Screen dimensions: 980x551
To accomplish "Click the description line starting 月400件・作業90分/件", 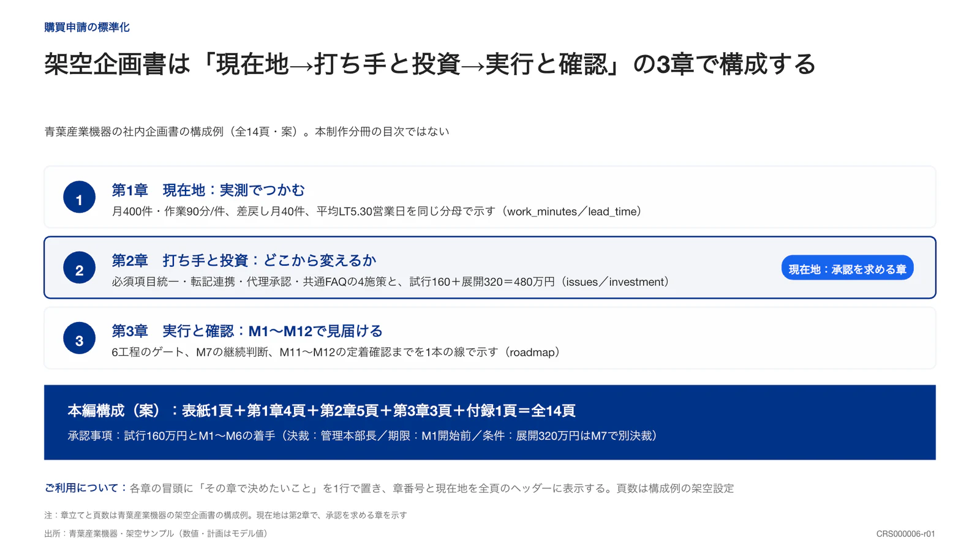I will coord(377,212).
